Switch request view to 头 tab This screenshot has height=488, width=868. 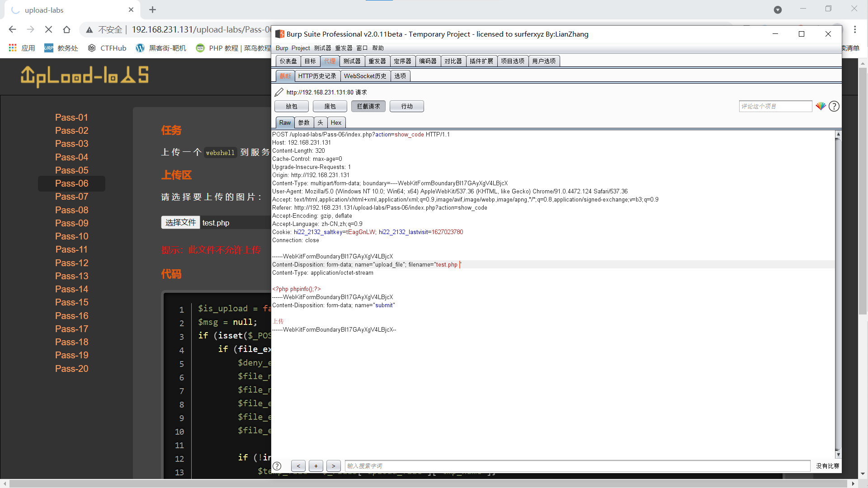click(x=320, y=122)
